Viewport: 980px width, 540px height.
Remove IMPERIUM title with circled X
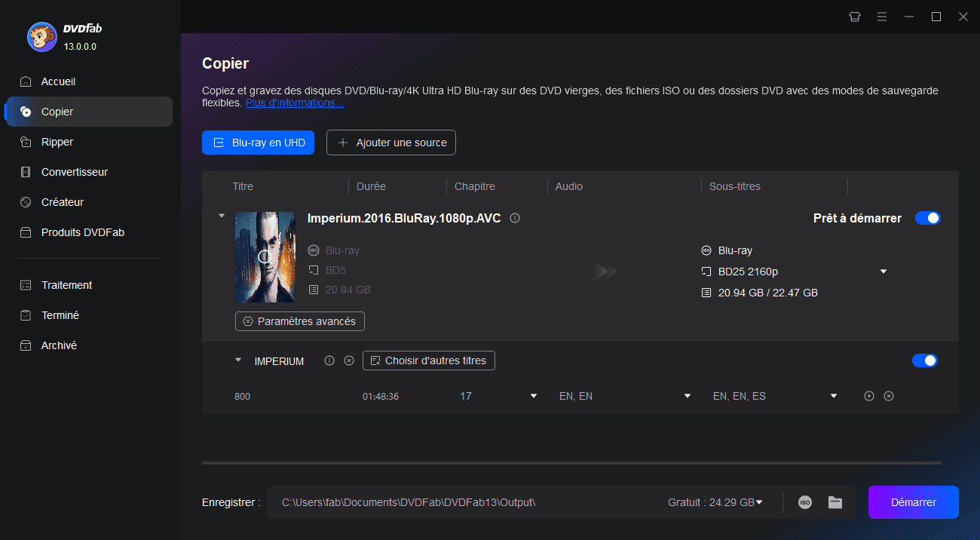click(349, 361)
